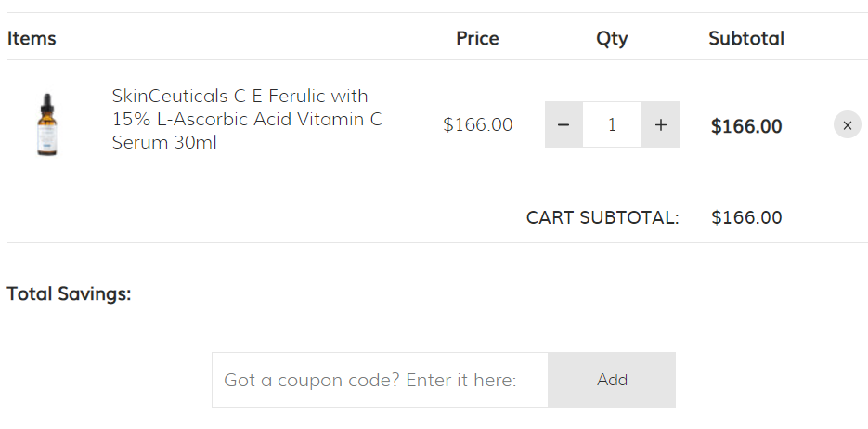Click the 'Serum 30ml' text in product name
Viewport: 868px width, 429px height.
[164, 142]
